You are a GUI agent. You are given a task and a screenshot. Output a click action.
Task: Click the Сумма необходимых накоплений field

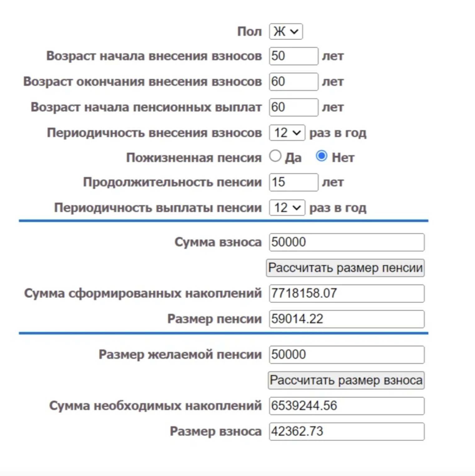pos(346,406)
